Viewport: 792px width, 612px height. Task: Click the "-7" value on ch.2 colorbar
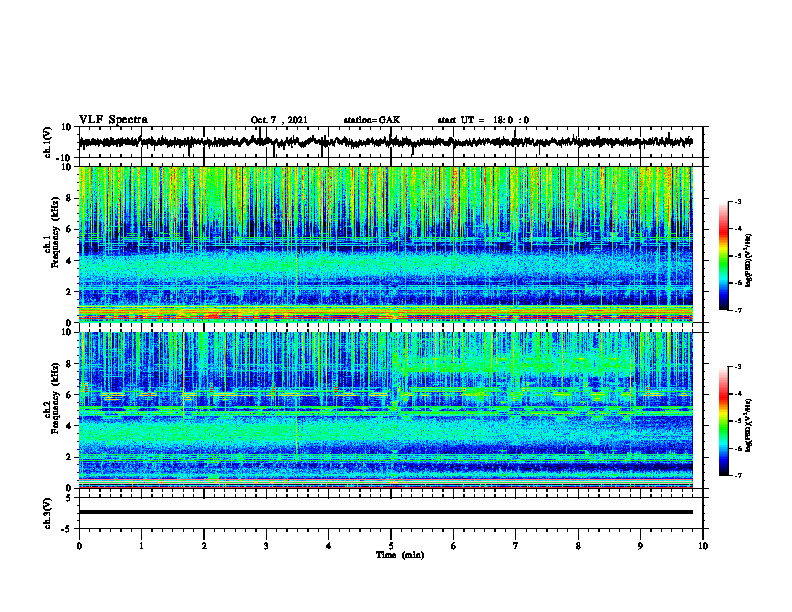(x=738, y=476)
